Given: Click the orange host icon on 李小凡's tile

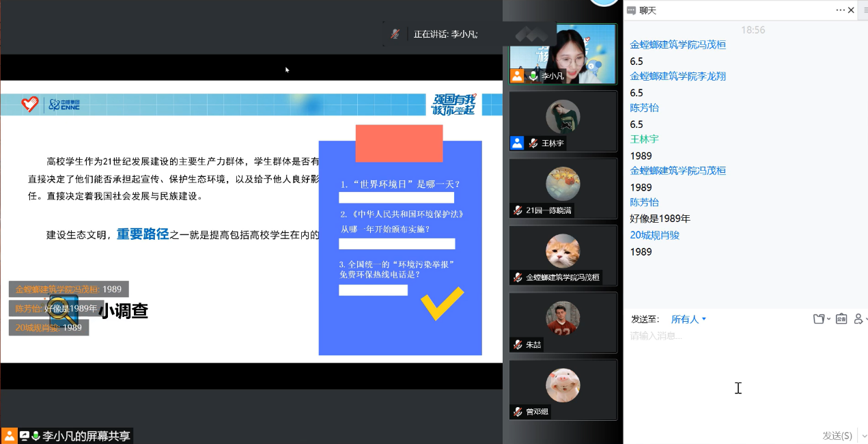Looking at the screenshot, I should click(517, 76).
